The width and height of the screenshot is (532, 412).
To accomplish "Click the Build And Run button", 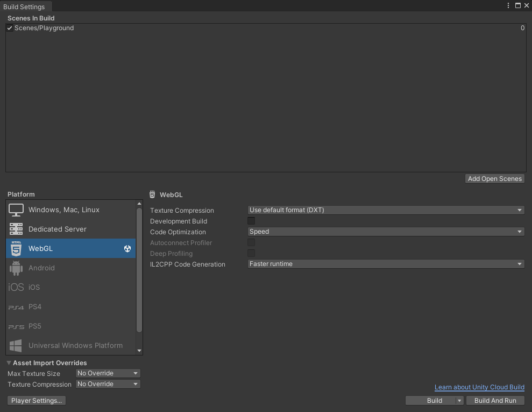I will (495, 401).
